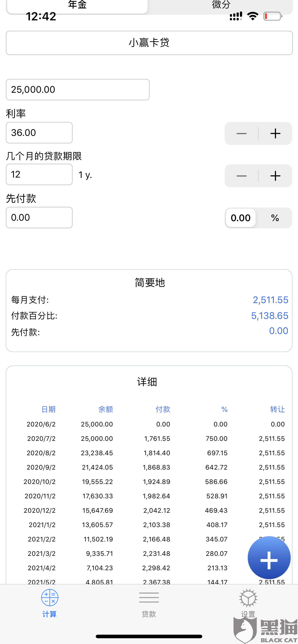Image resolution: width=298 pixels, height=644 pixels.
Task: Switch to the 年金 segment tab
Action: tap(77, 6)
